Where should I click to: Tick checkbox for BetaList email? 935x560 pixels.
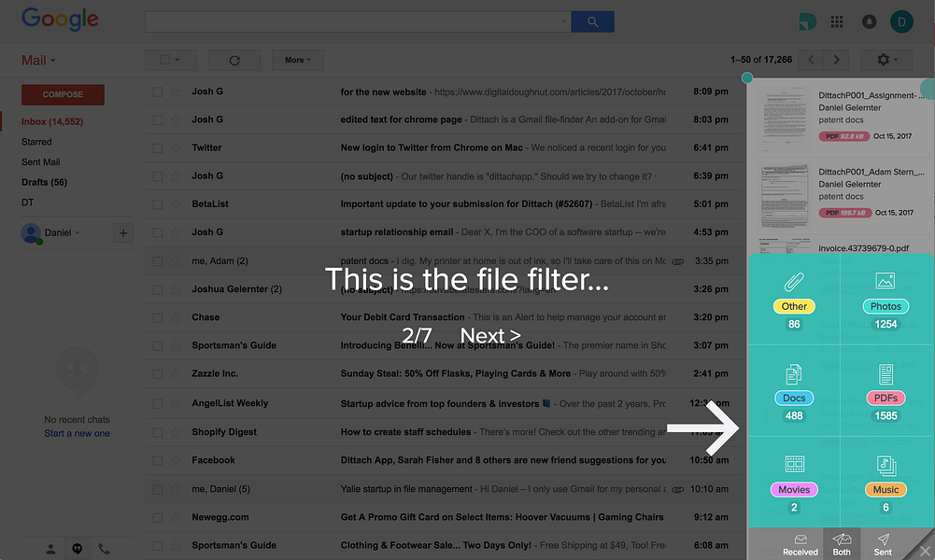pyautogui.click(x=158, y=204)
